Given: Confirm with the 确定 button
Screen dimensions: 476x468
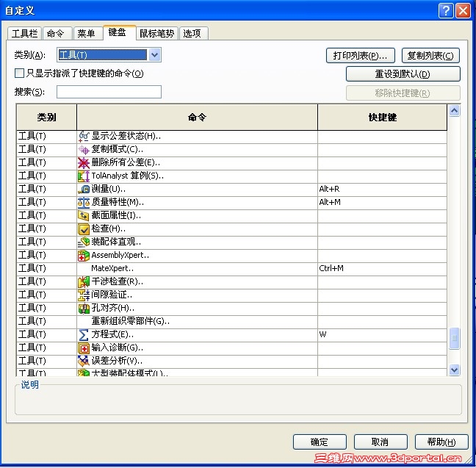Looking at the screenshot, I should coord(320,442).
